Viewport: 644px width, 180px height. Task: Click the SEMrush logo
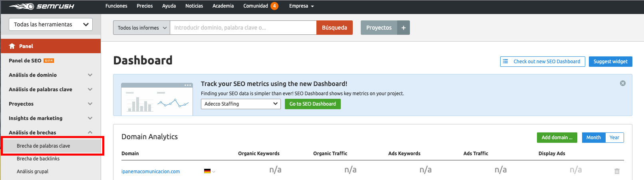pos(42,6)
